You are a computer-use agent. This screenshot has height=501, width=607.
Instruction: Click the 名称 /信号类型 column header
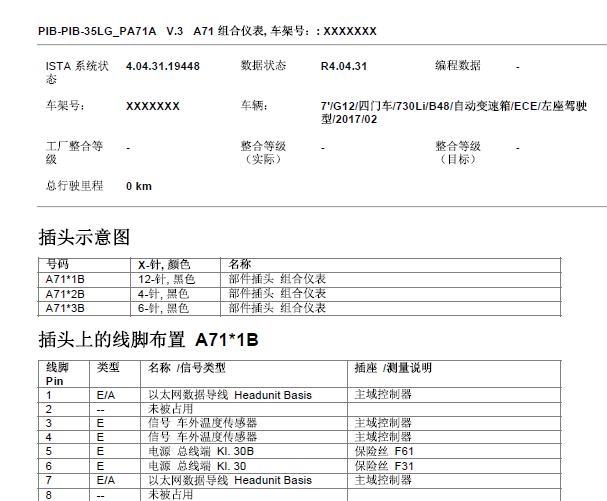pos(187,368)
